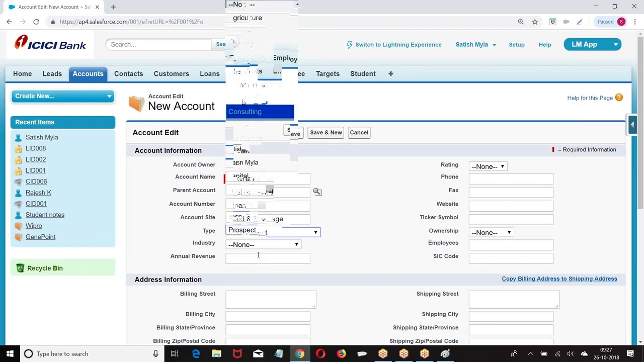Open the Ownership dropdown
This screenshot has height=362, width=644.
[x=491, y=232]
